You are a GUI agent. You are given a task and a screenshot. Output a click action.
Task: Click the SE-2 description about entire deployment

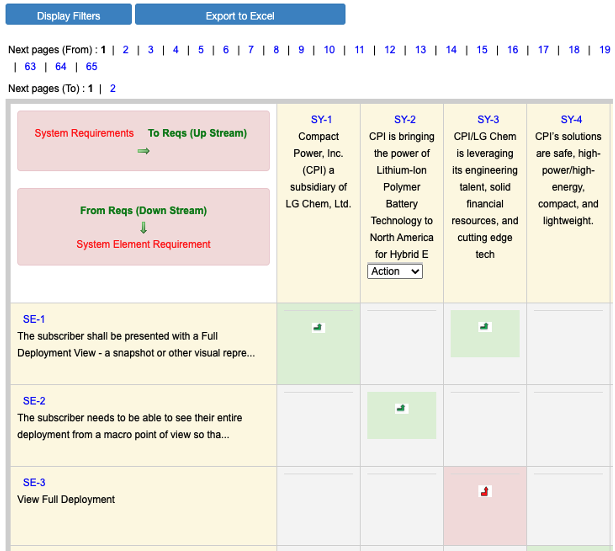coord(129,426)
